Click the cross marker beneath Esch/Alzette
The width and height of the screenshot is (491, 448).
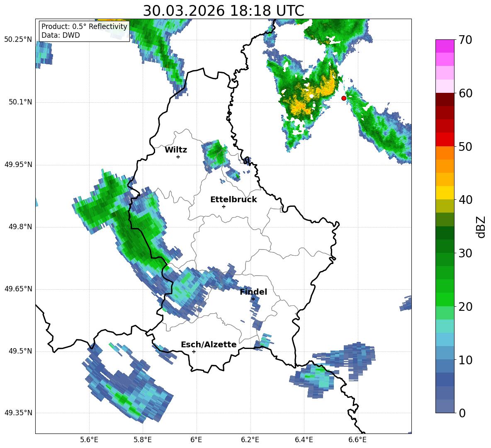(194, 351)
